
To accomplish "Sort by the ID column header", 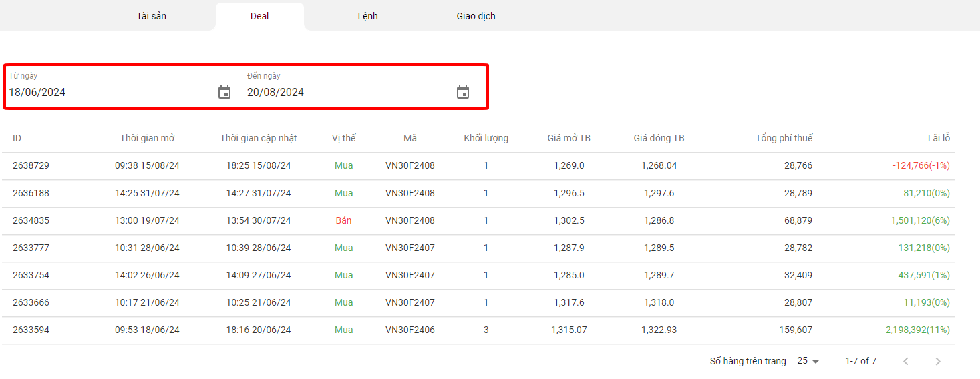I will click(17, 138).
